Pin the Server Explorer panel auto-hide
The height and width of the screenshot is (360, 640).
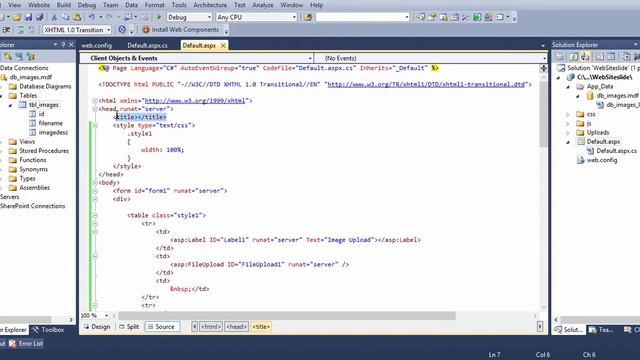(63, 44)
